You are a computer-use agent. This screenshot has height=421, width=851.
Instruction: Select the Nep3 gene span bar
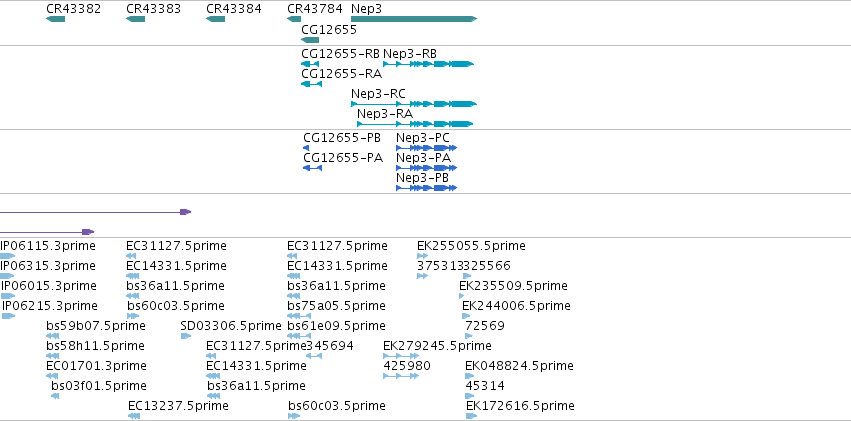point(414,19)
